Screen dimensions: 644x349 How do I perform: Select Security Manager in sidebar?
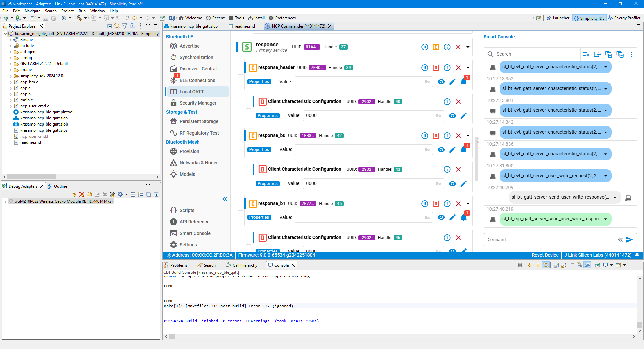click(198, 103)
